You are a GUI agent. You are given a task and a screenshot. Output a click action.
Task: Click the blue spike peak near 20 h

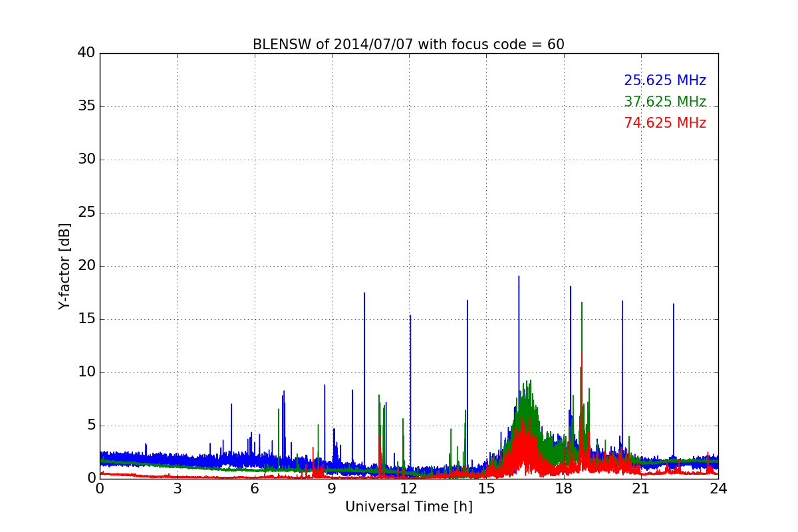click(622, 301)
